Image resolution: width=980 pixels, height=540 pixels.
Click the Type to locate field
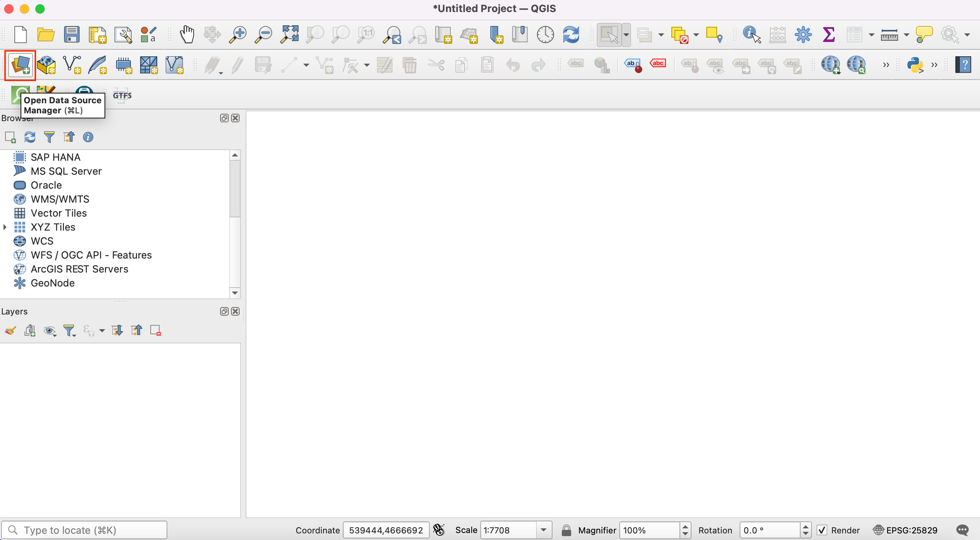tap(89, 530)
